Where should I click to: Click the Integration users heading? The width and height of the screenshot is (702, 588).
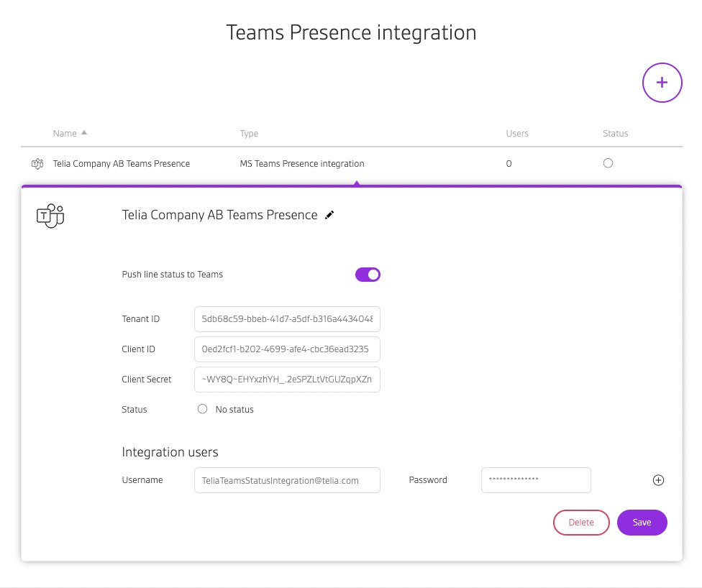pyautogui.click(x=170, y=452)
